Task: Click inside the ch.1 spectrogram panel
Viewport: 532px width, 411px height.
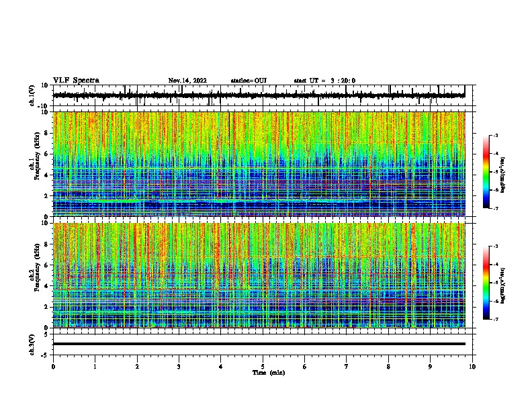Action: click(x=259, y=164)
